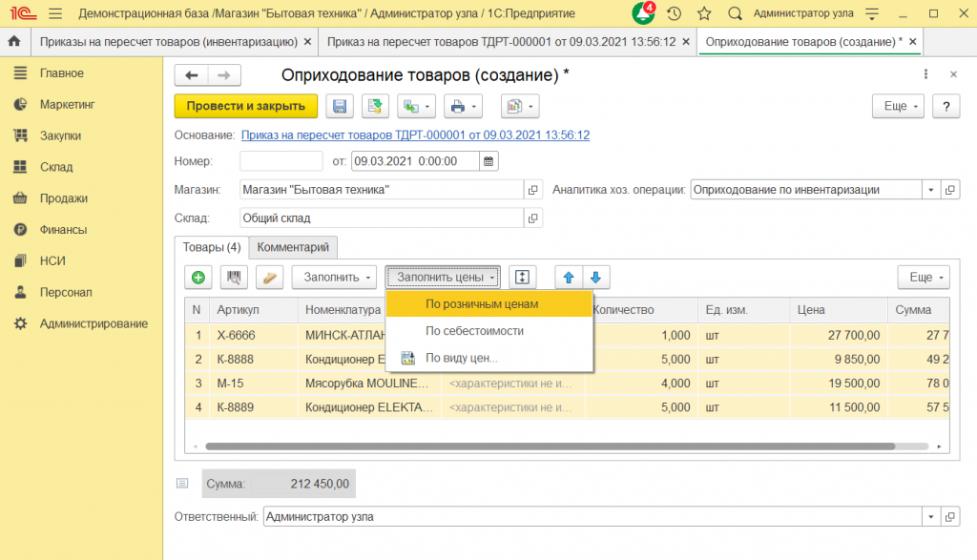Post the document icon

(x=374, y=106)
